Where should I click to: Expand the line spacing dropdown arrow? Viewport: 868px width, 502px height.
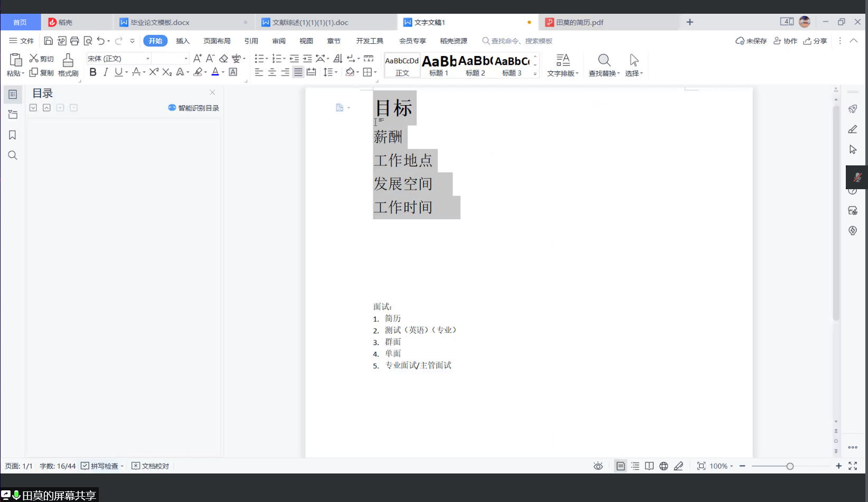point(336,72)
